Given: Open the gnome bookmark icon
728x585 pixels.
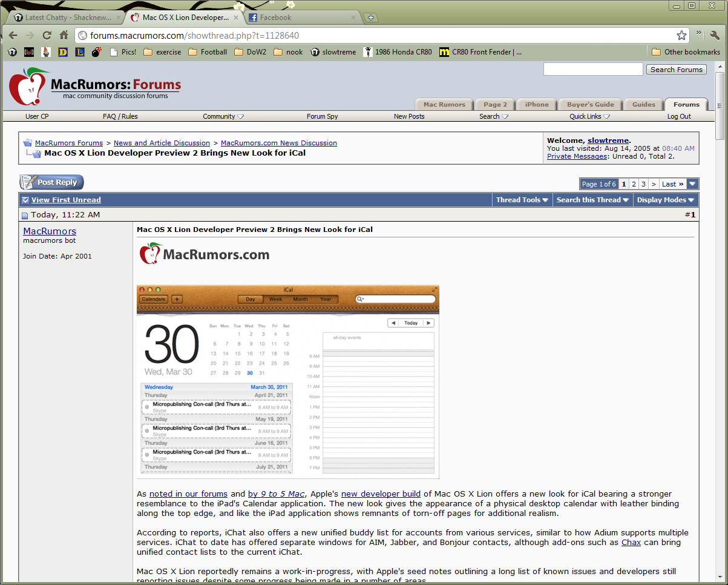Looking at the screenshot, I should [46, 52].
